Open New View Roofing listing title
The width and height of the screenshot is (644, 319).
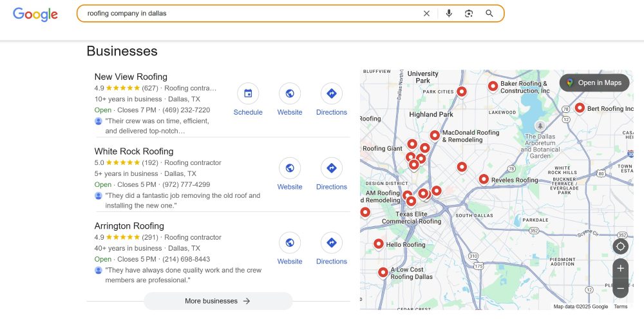point(131,77)
